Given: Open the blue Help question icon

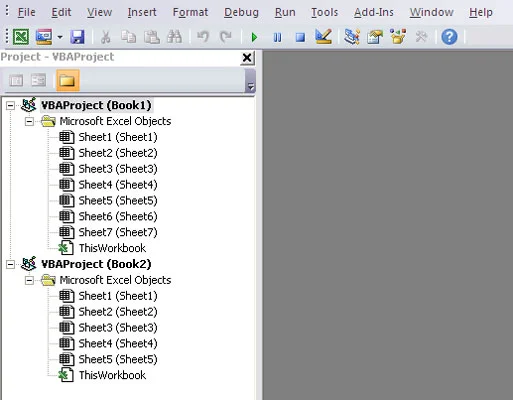Looking at the screenshot, I should [x=449, y=37].
